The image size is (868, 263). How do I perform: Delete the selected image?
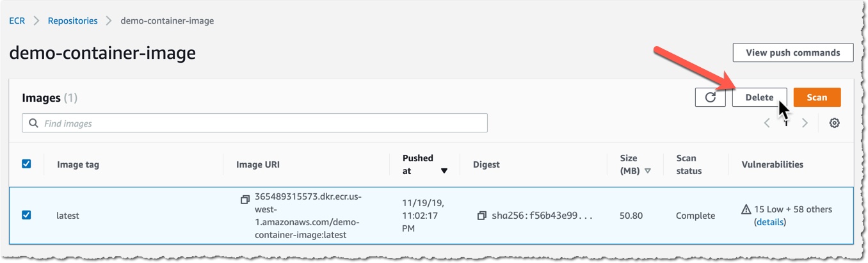(x=760, y=97)
